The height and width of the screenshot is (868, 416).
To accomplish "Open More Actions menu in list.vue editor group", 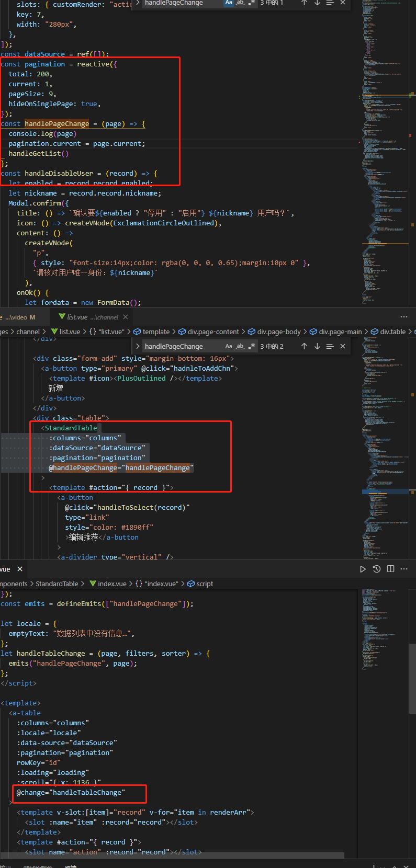I will coord(403,317).
